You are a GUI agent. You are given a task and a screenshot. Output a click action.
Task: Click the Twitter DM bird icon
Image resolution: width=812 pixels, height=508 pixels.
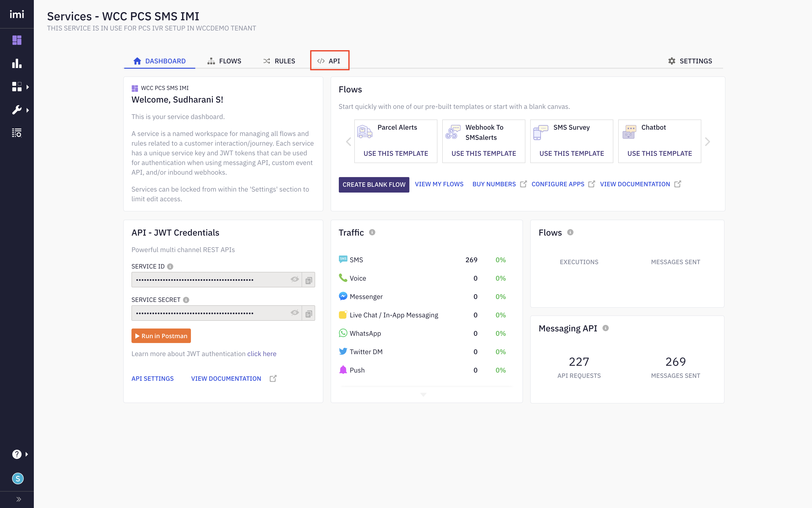343,351
